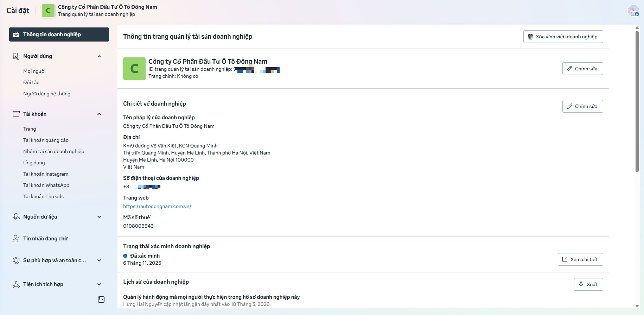
Task: Open Tin nhắn đang chờ
Action: 45,239
